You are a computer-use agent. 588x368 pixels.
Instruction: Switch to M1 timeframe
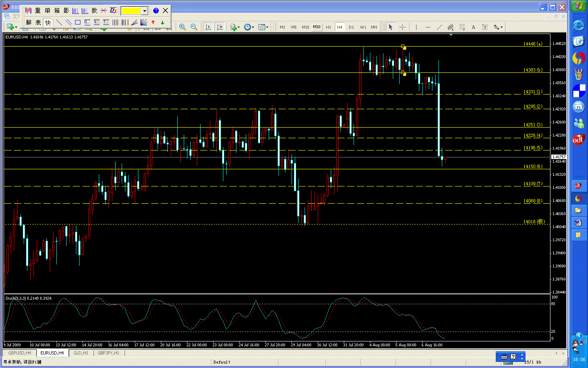(283, 27)
